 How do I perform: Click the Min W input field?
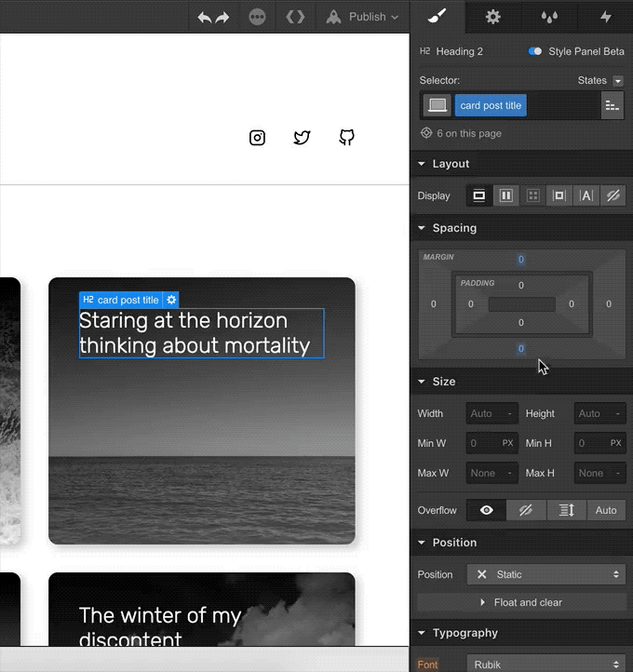(x=484, y=443)
